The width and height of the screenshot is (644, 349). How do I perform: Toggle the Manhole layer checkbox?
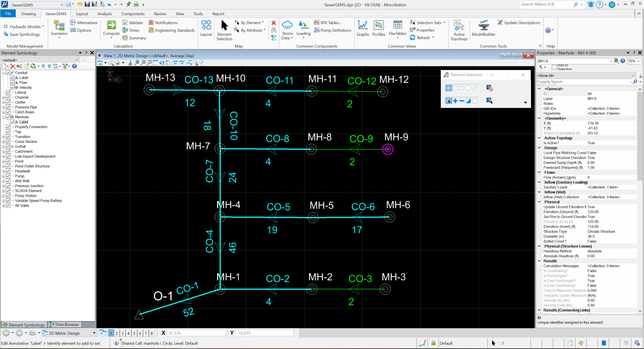(x=8, y=117)
